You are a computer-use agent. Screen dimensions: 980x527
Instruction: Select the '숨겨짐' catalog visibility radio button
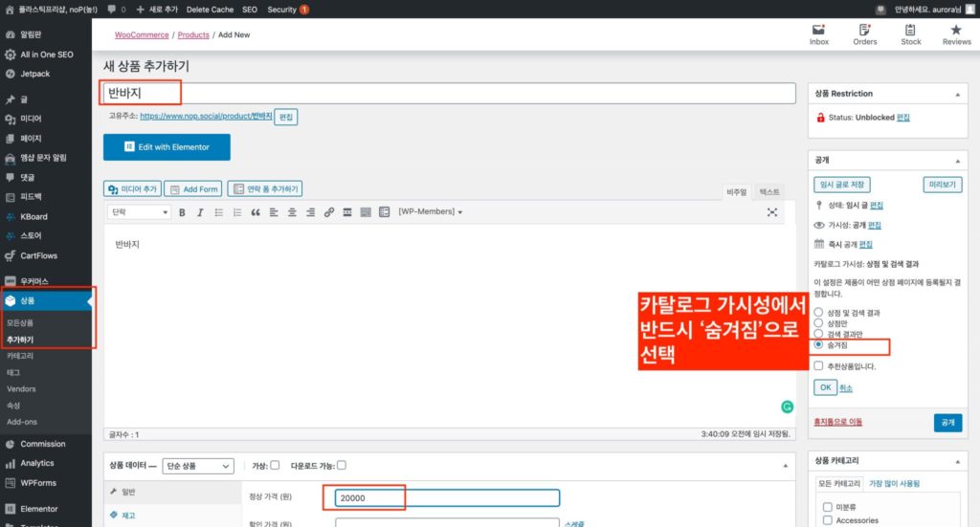[x=818, y=344]
